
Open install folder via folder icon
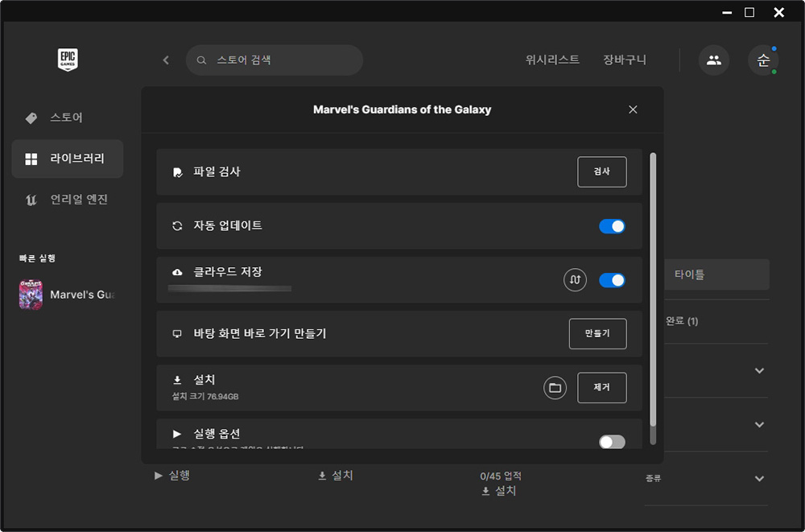click(555, 388)
